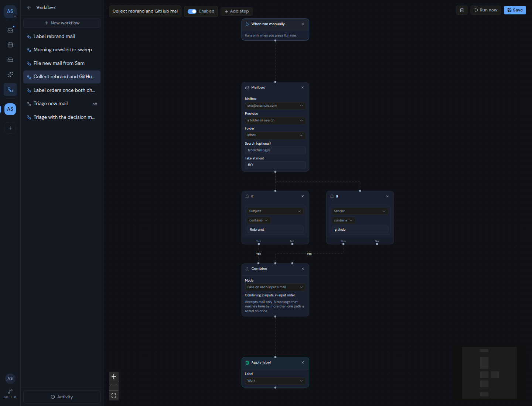Open the Label dropdown set to Work
Image resolution: width=532 pixels, height=406 pixels.
[275, 381]
